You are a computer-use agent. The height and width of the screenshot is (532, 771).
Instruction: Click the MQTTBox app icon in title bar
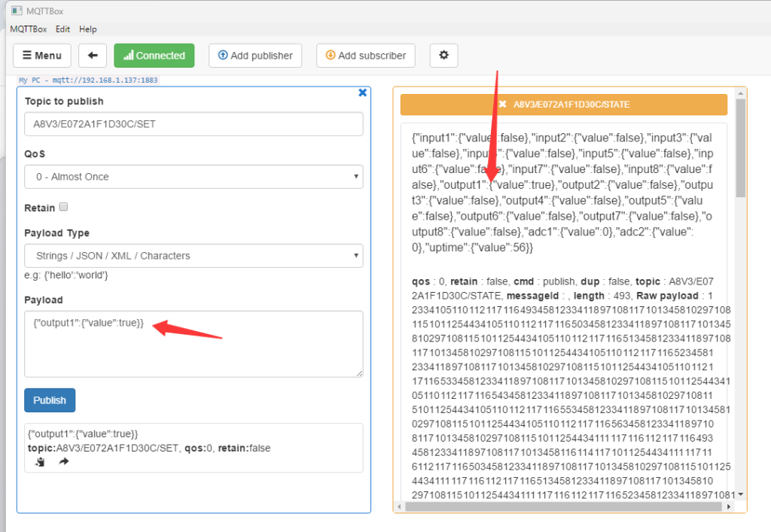point(17,11)
